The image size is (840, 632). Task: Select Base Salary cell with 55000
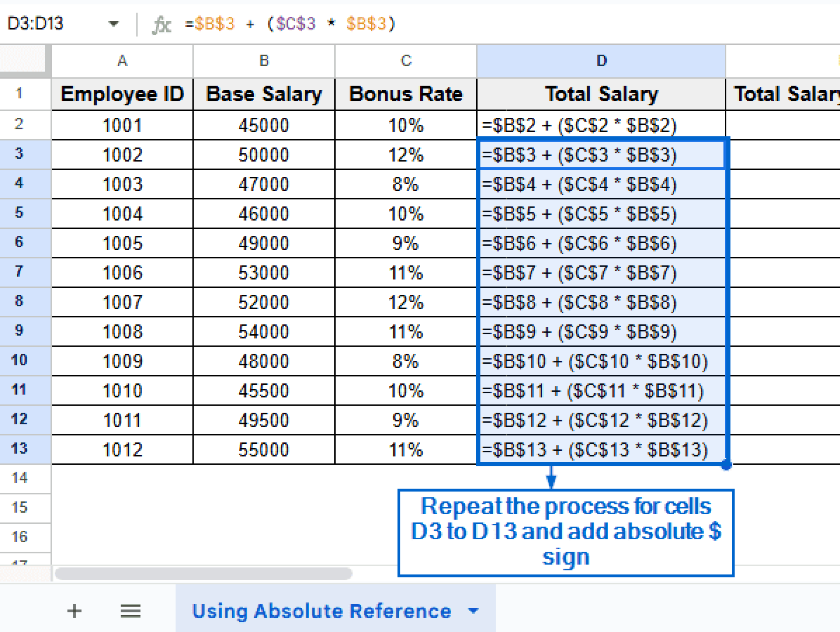(x=264, y=449)
